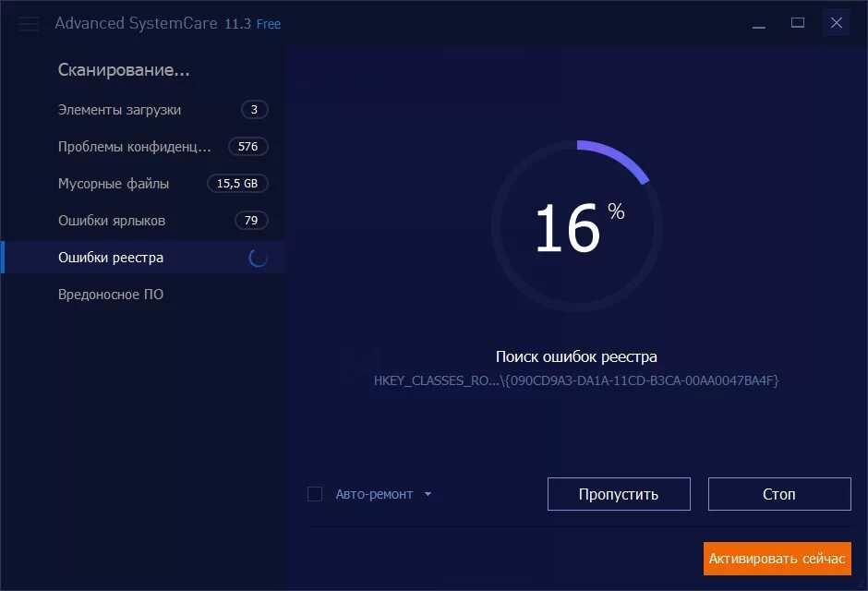Click the Сканирование... heading
868x591 pixels.
pyautogui.click(x=124, y=70)
